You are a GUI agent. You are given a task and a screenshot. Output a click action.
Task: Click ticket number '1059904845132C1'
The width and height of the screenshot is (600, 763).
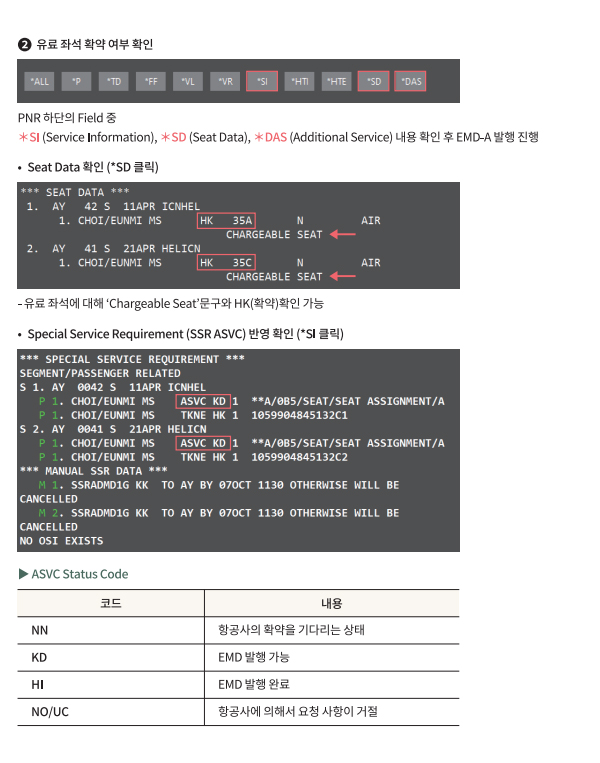[299, 416]
